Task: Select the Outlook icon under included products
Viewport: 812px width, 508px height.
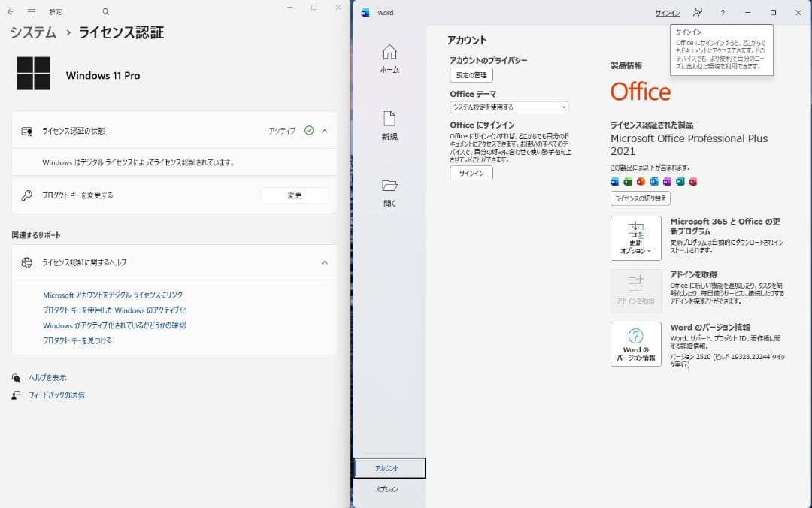Action: click(654, 182)
